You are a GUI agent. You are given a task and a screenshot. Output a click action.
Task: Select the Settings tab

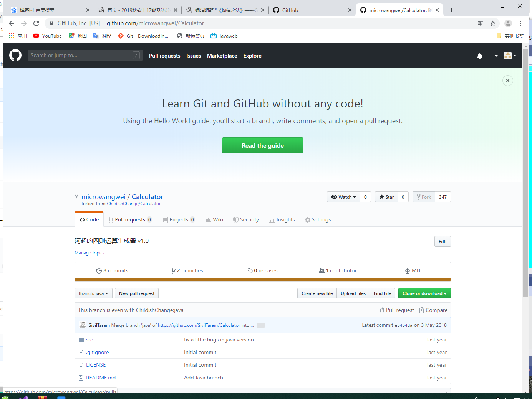[x=318, y=219]
